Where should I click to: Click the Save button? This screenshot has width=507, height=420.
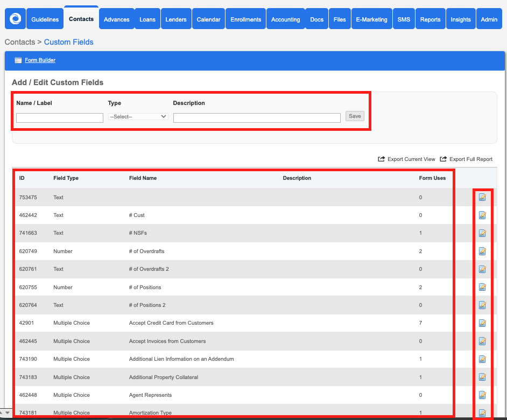coord(355,116)
